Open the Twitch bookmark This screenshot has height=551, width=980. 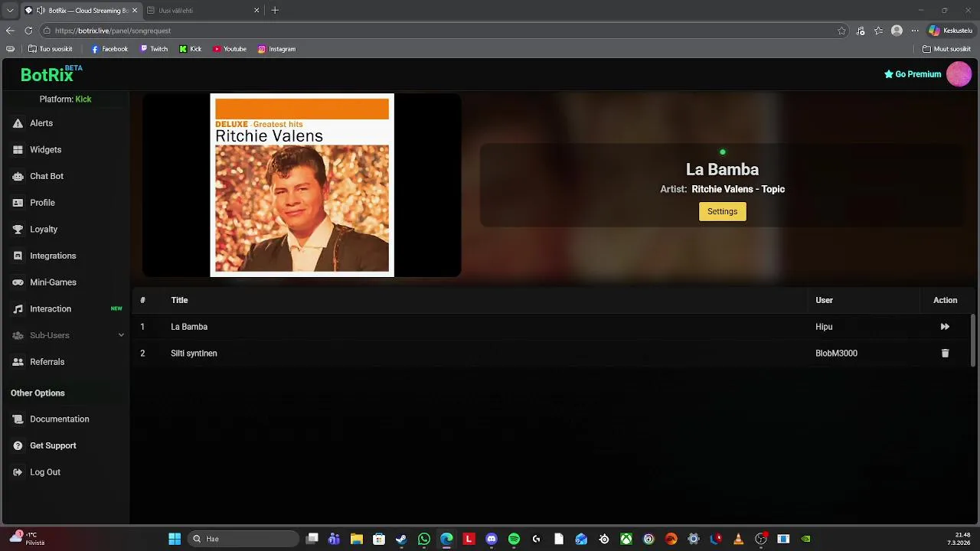pos(154,49)
